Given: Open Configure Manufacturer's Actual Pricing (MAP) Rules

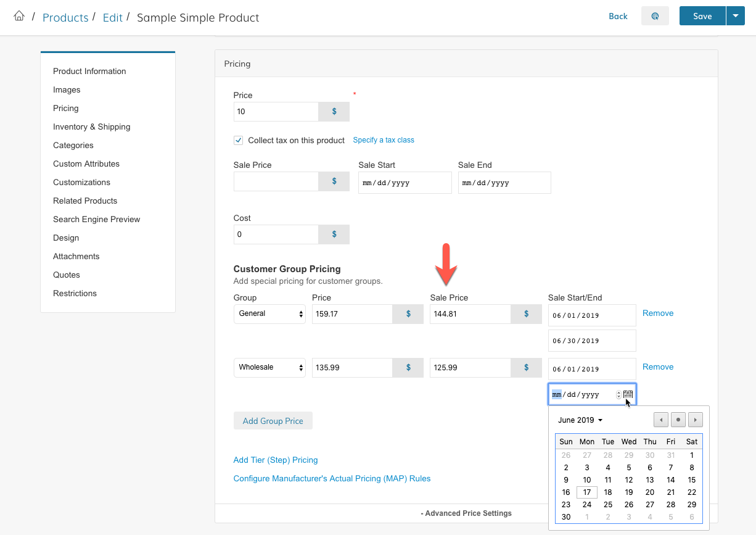Looking at the screenshot, I should pos(332,478).
